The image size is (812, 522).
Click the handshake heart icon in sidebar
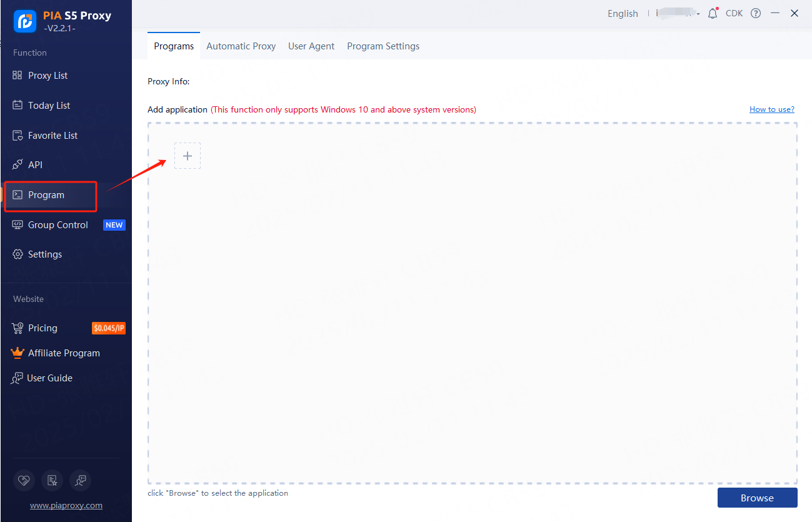[x=24, y=480]
